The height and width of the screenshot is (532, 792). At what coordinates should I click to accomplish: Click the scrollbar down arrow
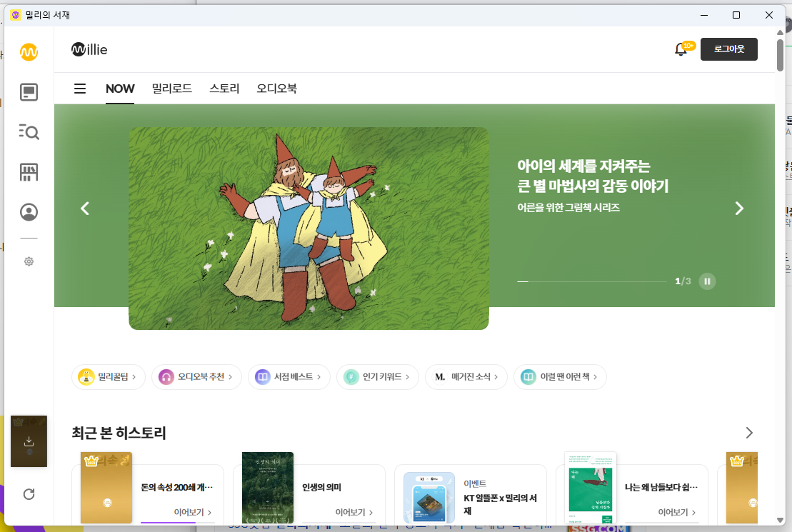tap(780, 520)
